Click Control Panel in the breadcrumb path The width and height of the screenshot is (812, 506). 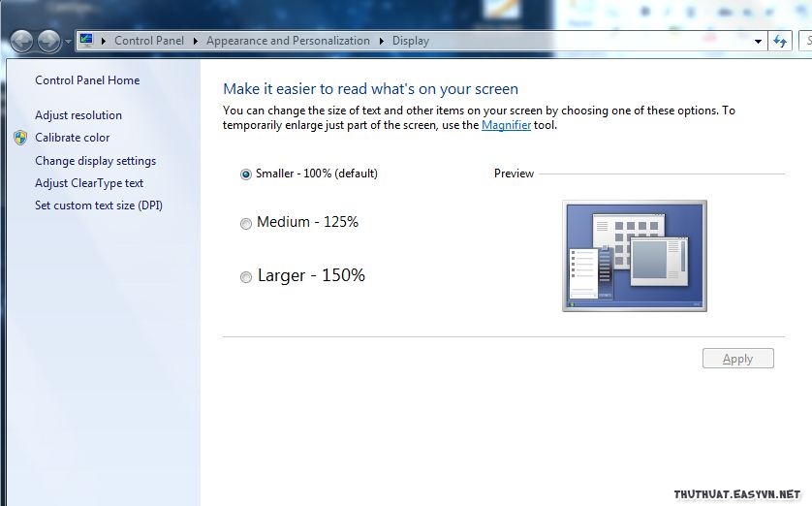(148, 41)
